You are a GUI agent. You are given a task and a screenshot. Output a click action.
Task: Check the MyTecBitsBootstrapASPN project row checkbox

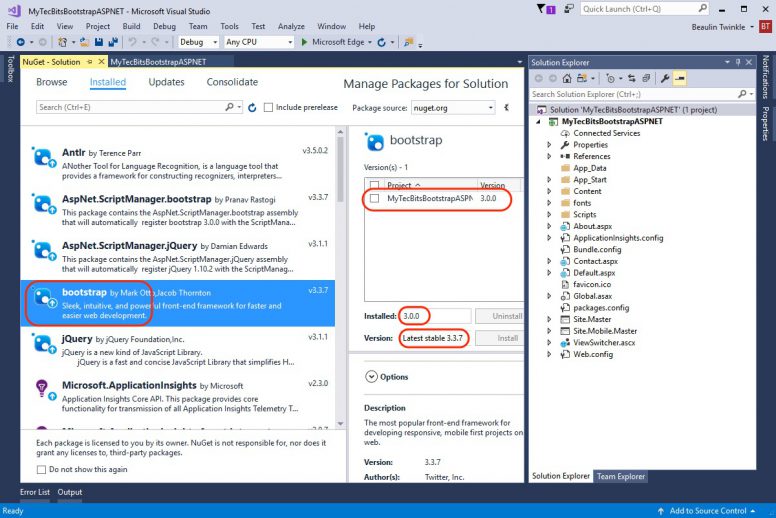375,198
